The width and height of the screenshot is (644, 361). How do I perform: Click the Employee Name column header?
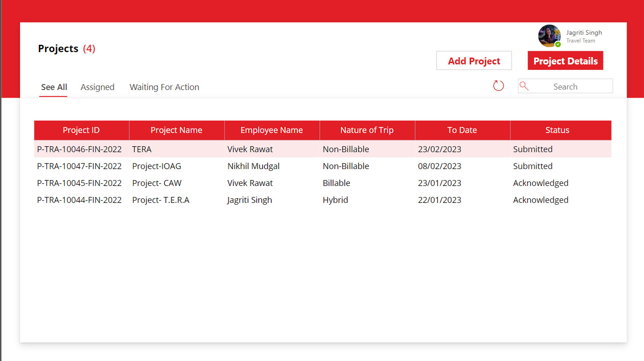point(272,130)
